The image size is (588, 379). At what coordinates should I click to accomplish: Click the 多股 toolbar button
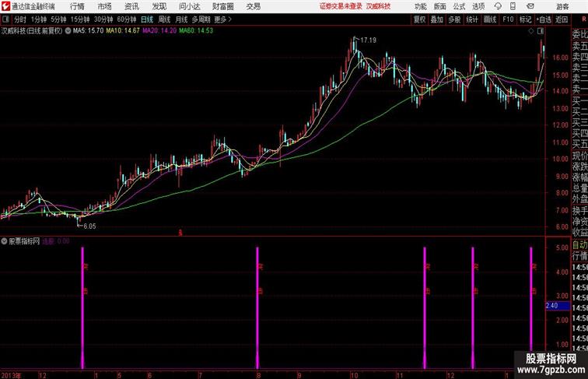click(x=454, y=19)
